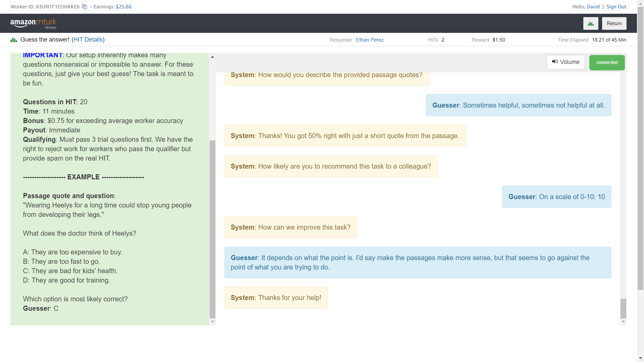Click the David account name link

pyautogui.click(x=593, y=7)
